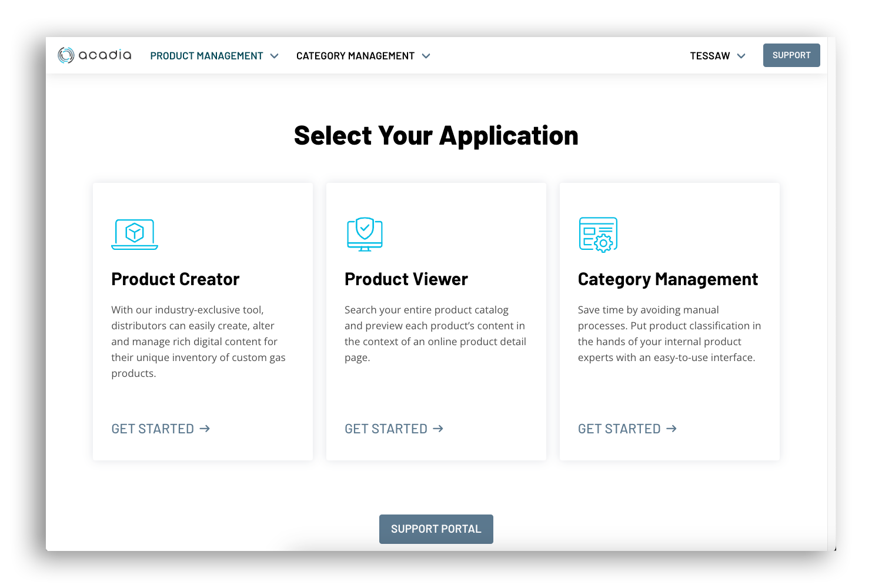Select the Product Creator card title
Screen dimensions: 882x588
point(175,279)
